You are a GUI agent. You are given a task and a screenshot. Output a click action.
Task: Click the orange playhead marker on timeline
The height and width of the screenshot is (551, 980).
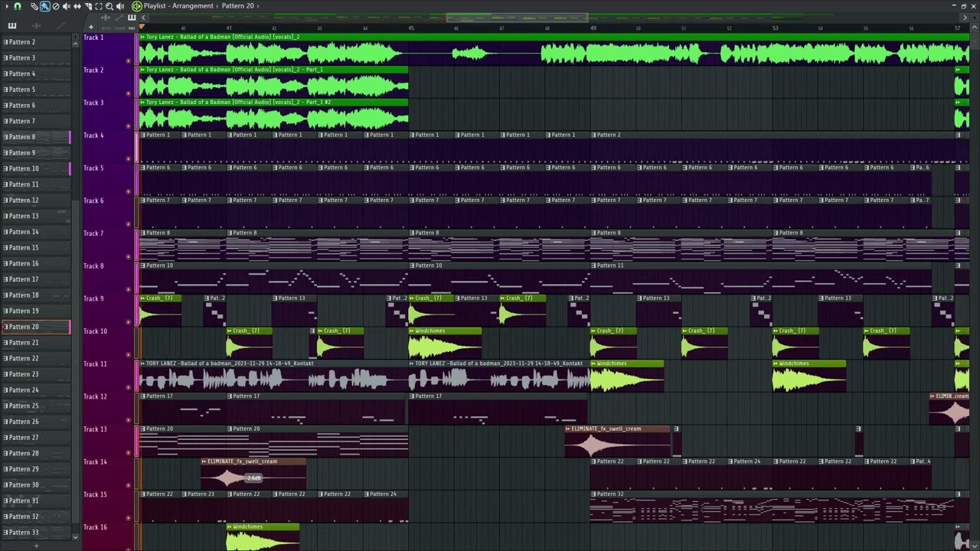click(x=142, y=28)
